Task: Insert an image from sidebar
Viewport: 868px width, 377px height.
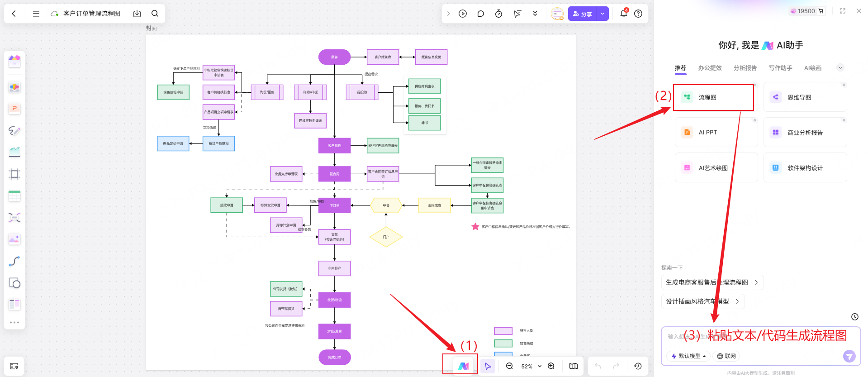Action: [14, 239]
